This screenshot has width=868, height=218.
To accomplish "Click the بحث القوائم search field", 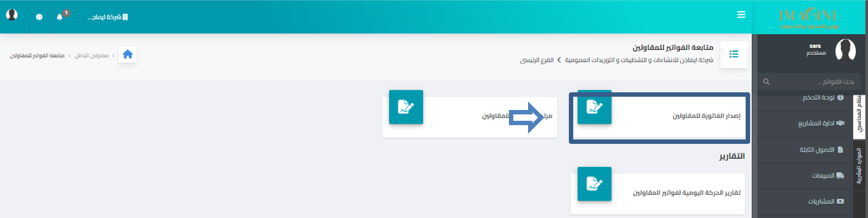I will click(809, 82).
